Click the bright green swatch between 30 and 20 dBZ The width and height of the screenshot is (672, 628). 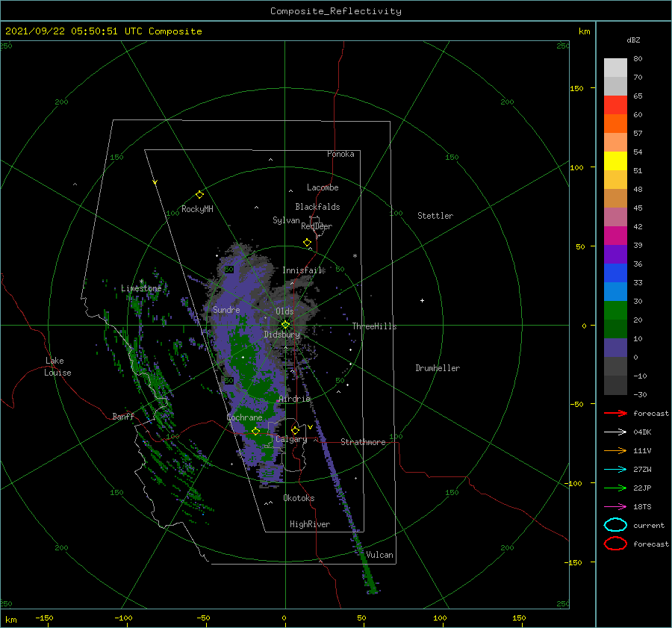[615, 311]
